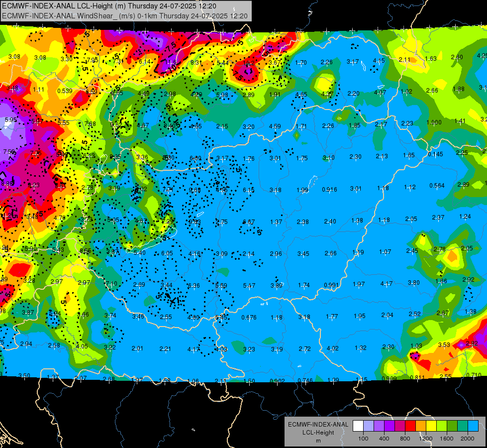
Task: Click the 7.68 grid value
Action: (90, 124)
